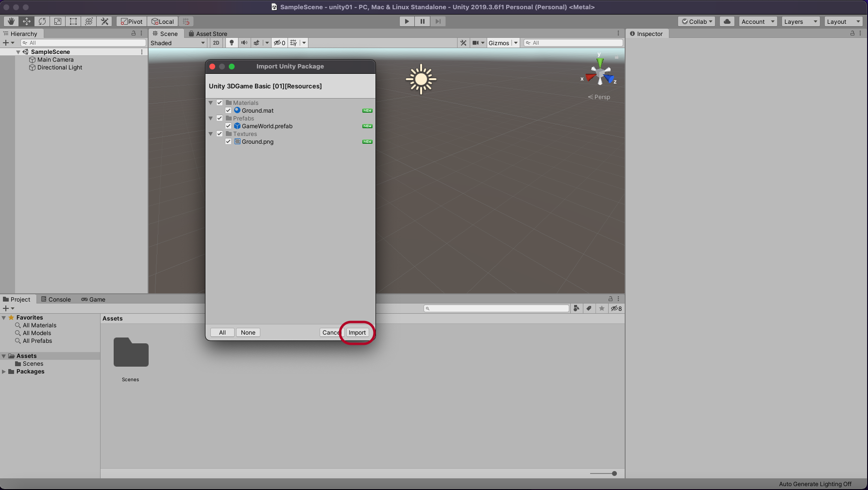
Task: Click the Save search star icon
Action: [x=602, y=308]
